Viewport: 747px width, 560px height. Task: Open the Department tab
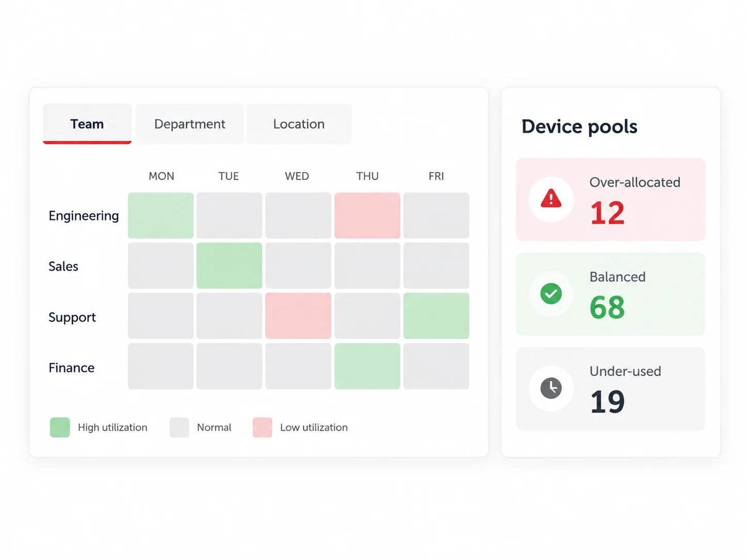189,124
